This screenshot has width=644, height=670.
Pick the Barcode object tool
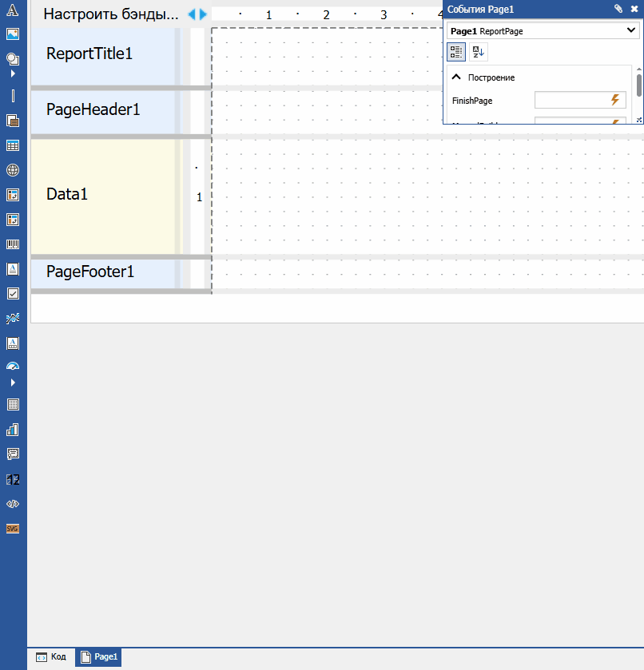point(13,244)
